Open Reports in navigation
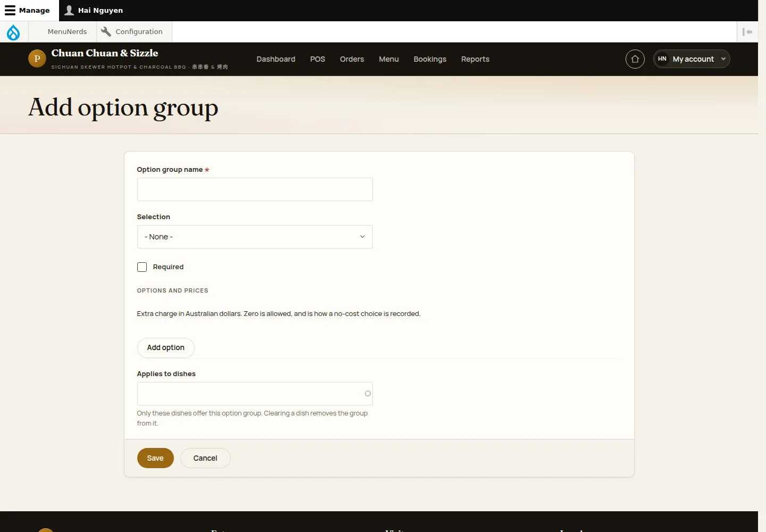This screenshot has height=532, width=766. [x=475, y=59]
